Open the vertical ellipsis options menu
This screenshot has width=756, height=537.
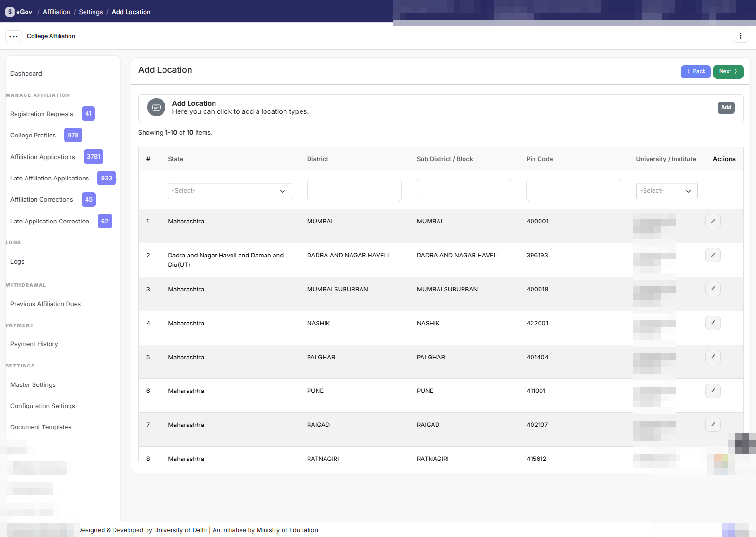tap(741, 36)
